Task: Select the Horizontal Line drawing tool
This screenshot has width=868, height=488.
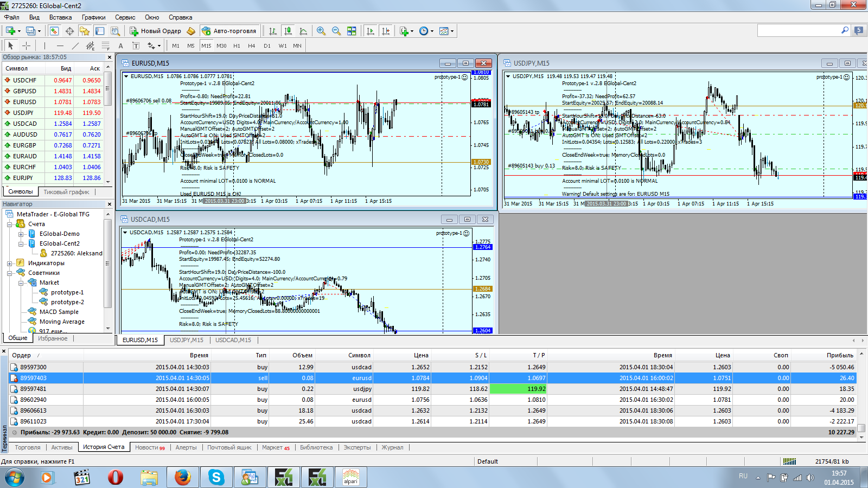Action: 60,46
